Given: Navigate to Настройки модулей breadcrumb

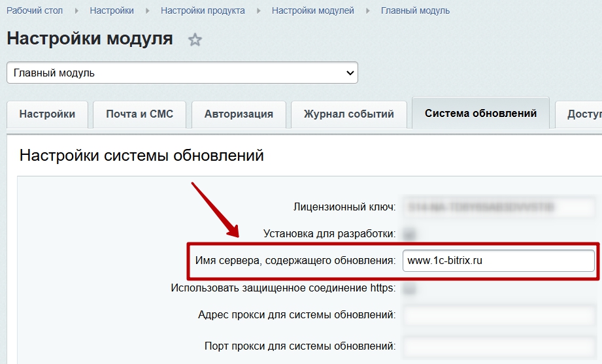Looking at the screenshot, I should pos(312,11).
